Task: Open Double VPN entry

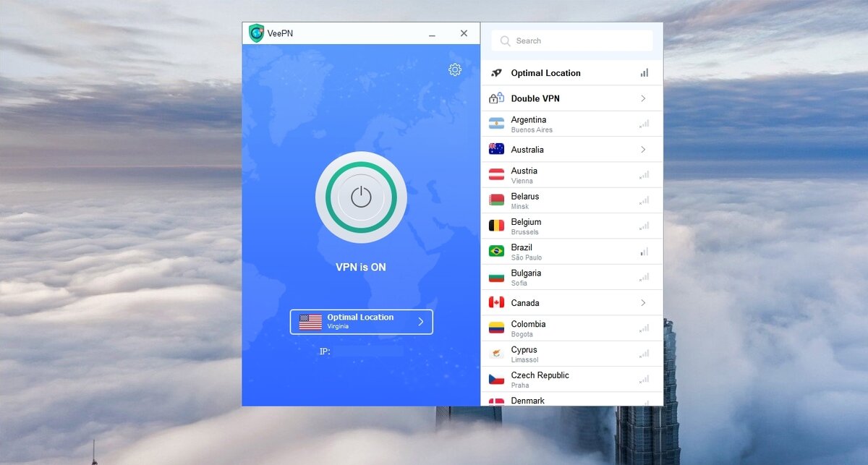Action: [572, 98]
